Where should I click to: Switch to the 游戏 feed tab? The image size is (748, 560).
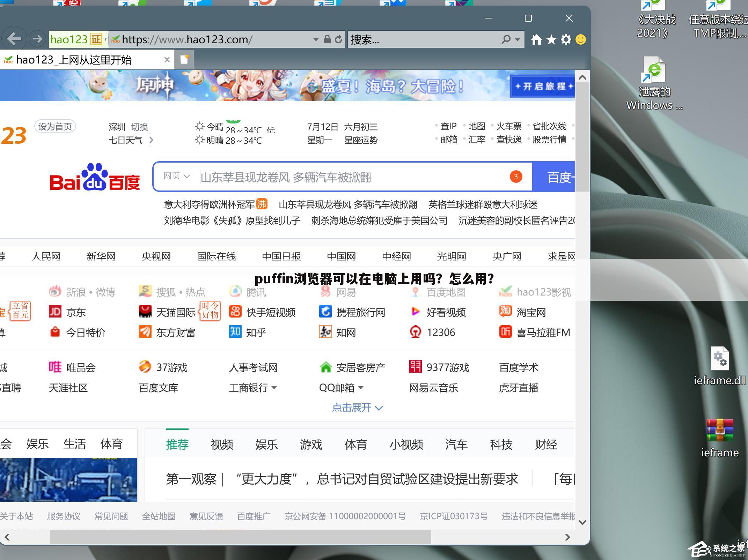pyautogui.click(x=311, y=444)
